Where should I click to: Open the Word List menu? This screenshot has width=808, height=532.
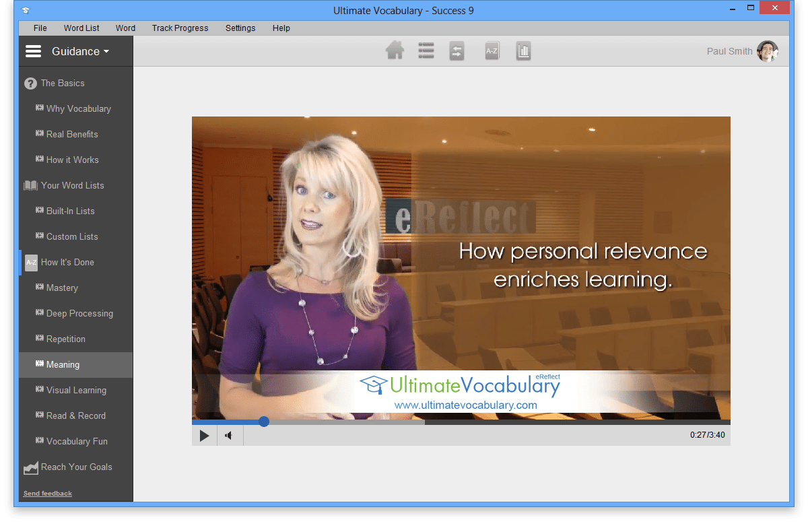pyautogui.click(x=81, y=28)
